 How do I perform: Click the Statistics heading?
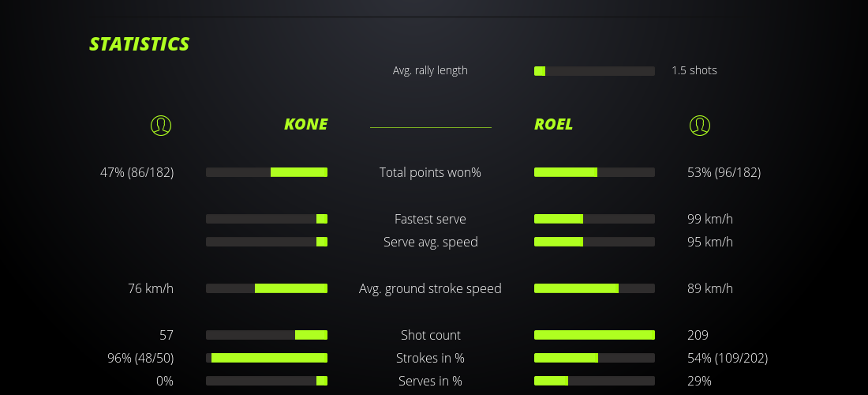140,44
